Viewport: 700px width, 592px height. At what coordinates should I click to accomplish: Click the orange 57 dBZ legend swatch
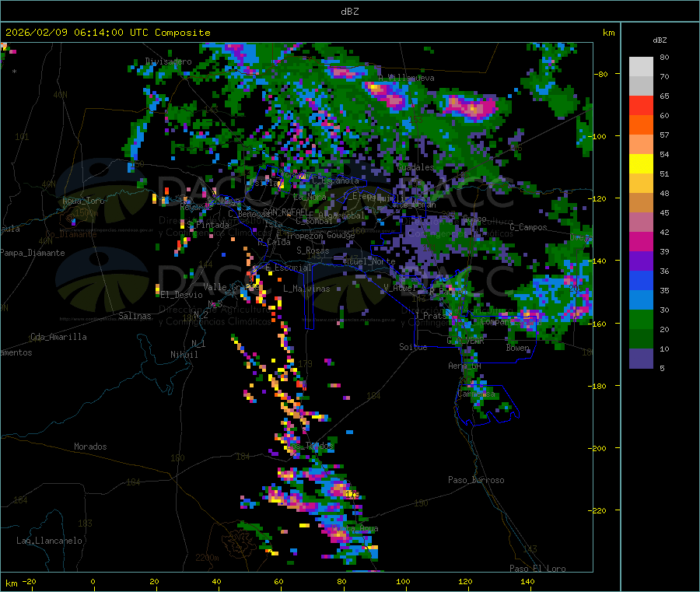[x=641, y=125]
